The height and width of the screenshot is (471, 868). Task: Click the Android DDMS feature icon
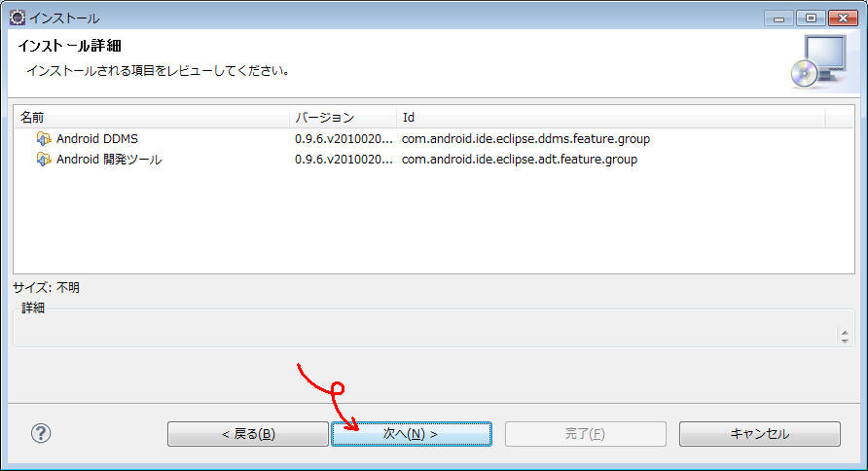point(44,139)
